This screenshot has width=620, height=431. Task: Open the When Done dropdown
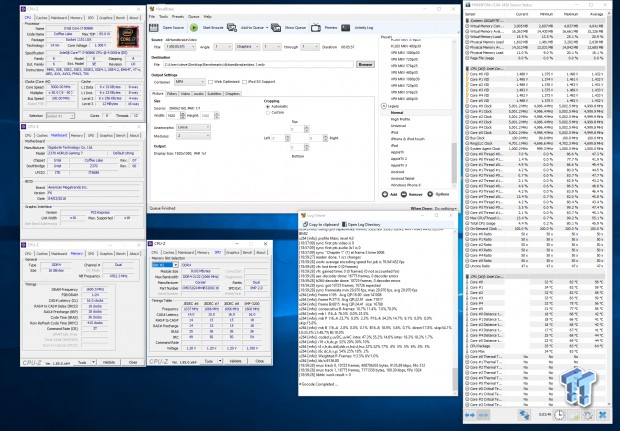coord(445,208)
